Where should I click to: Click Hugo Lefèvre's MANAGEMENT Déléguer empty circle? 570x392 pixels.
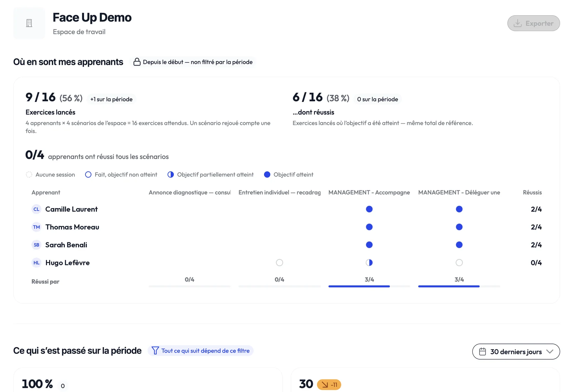point(459,263)
